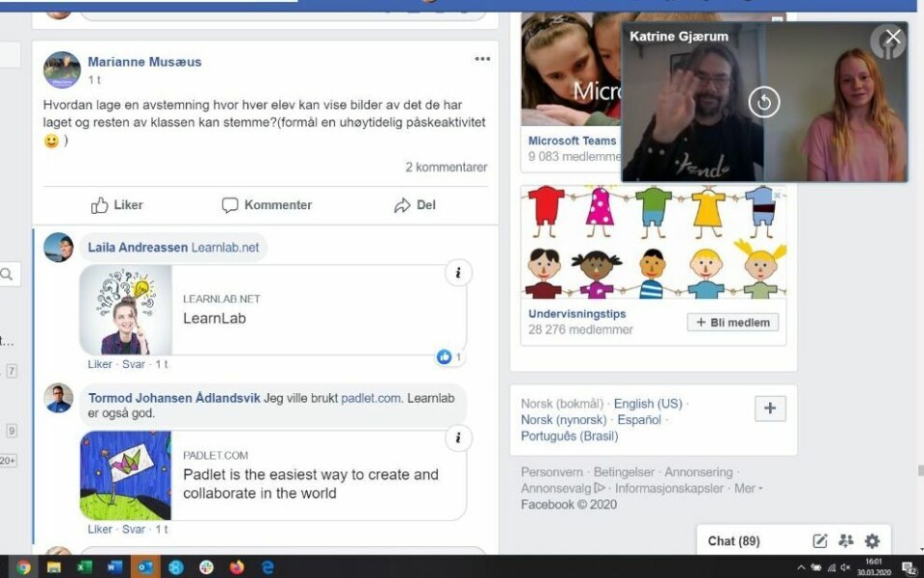Viewport: 924px width, 578px height.
Task: Like Marianne Musæus's post with the thumbs-up icon
Action: (99, 205)
